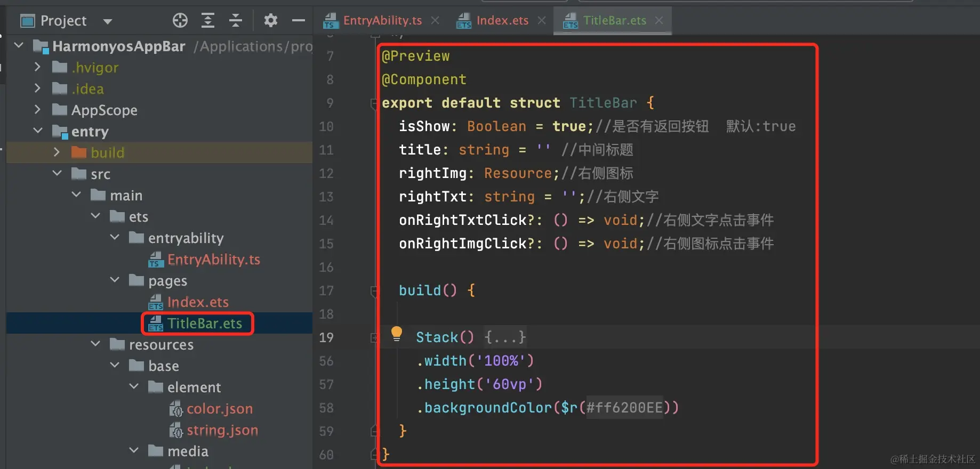Click the entry module folder icon
This screenshot has width=980, height=469.
pyautogui.click(x=60, y=132)
